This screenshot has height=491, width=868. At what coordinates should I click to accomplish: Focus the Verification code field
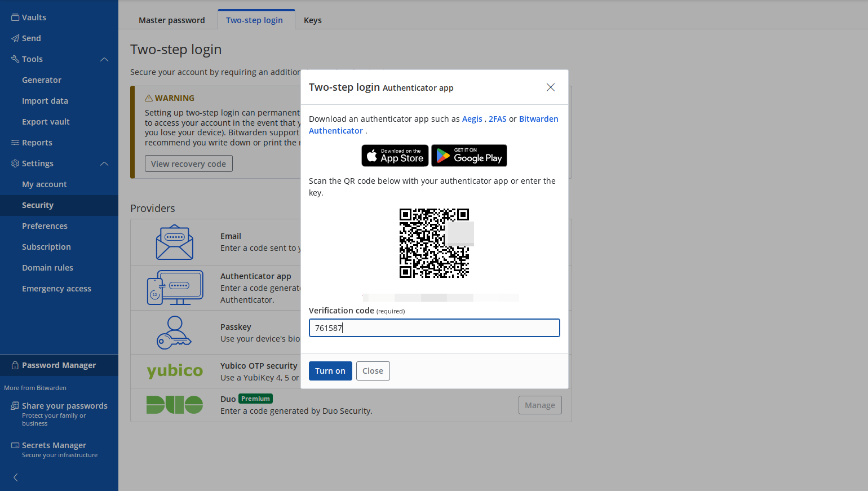tap(435, 328)
